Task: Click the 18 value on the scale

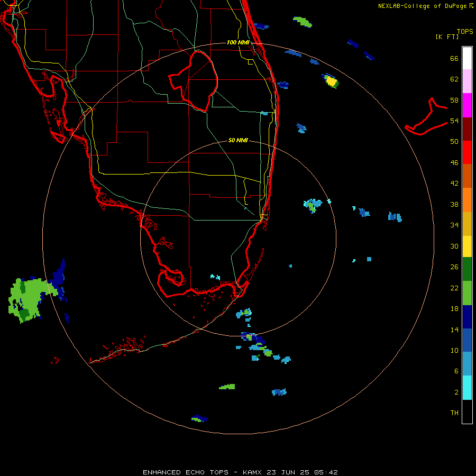Action: [x=454, y=309]
